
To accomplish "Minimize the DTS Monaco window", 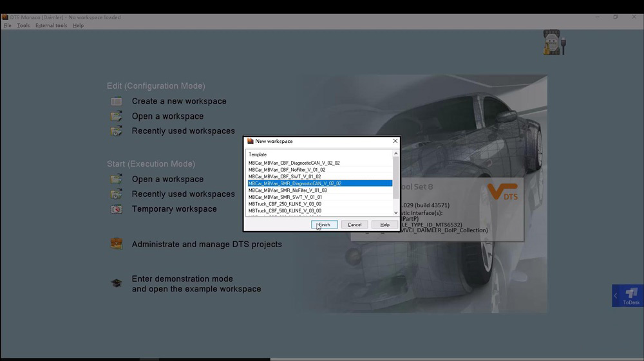I will click(598, 17).
